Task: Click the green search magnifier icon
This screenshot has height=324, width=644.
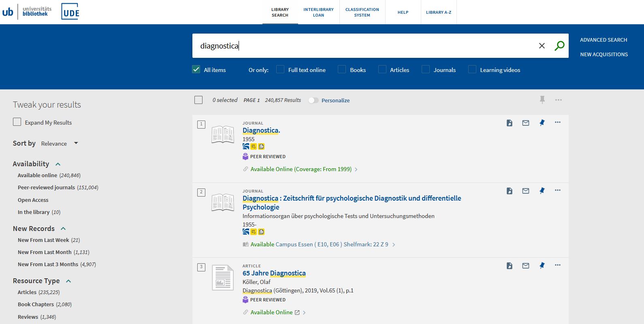Action: coord(559,46)
